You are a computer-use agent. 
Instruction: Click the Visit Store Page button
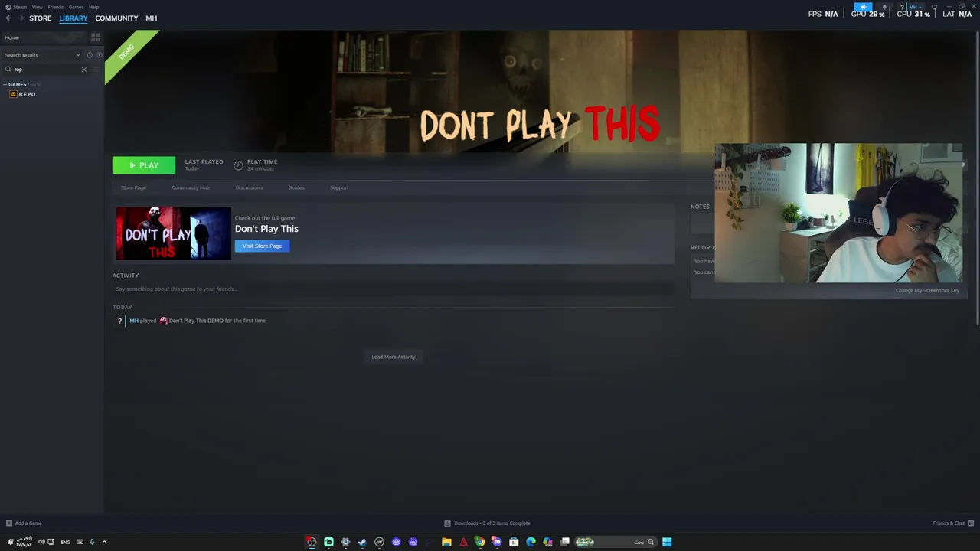[263, 246]
